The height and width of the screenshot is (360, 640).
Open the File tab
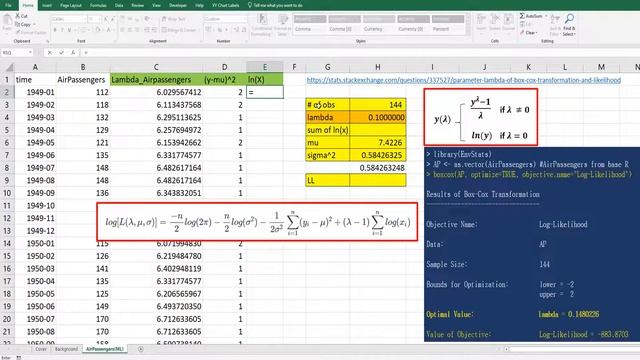tap(8, 5)
